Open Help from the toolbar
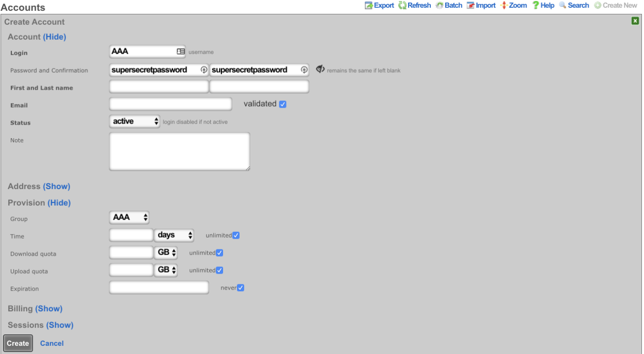Viewport: 644px width, 354px height. [x=536, y=6]
